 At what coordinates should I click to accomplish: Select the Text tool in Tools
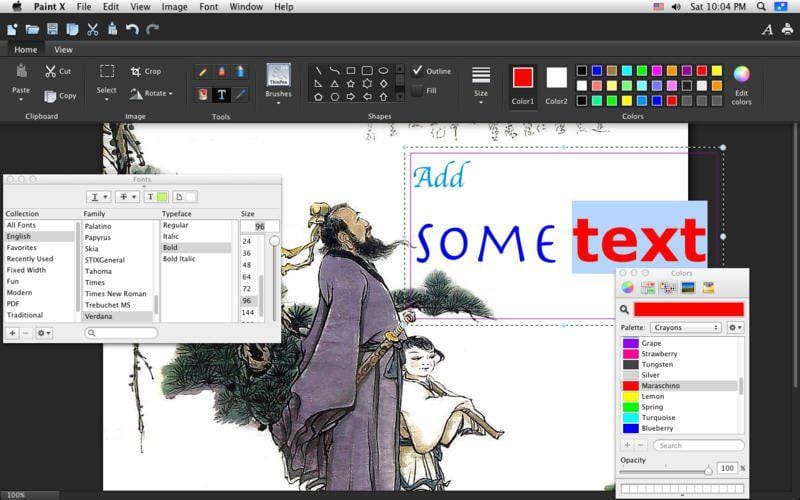click(x=221, y=95)
